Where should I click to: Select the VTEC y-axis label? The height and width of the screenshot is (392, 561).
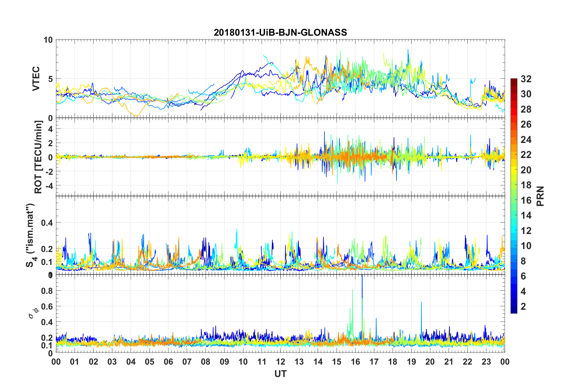tap(36, 79)
